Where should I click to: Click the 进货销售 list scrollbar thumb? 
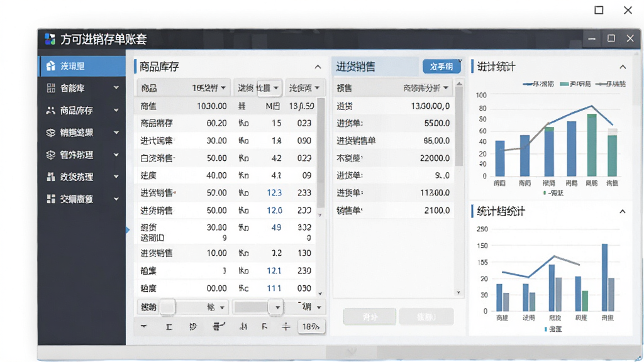tap(459, 125)
